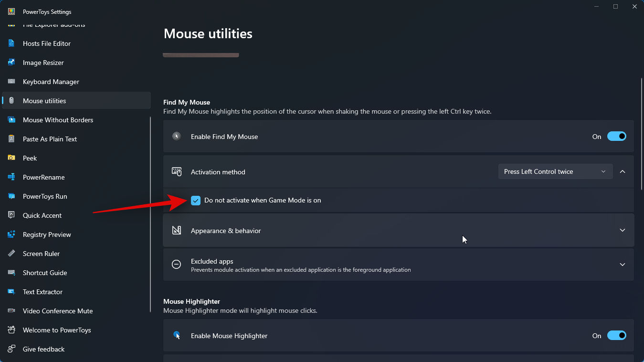Click the sidebar navigation scrollbar

click(150, 214)
